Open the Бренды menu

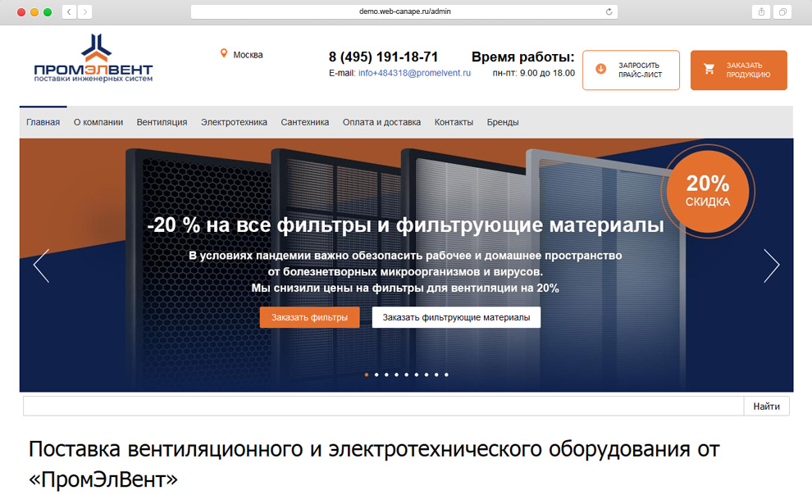click(x=504, y=121)
